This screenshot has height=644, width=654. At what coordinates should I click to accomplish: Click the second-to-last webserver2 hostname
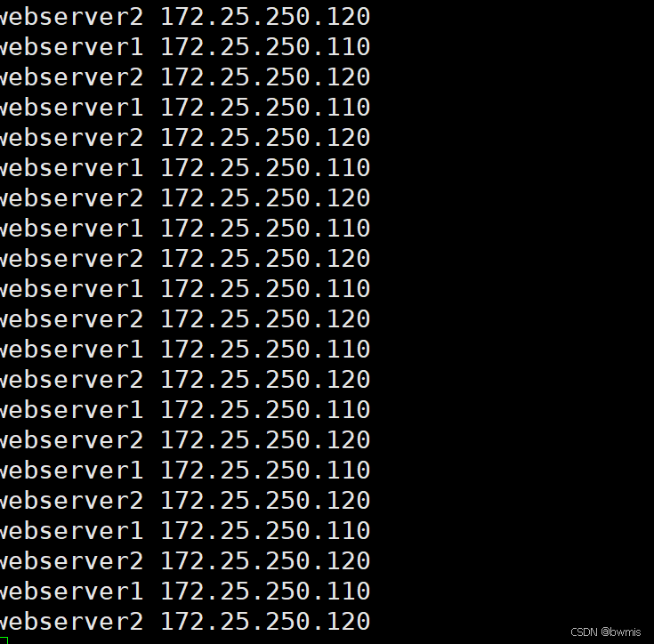[71, 561]
